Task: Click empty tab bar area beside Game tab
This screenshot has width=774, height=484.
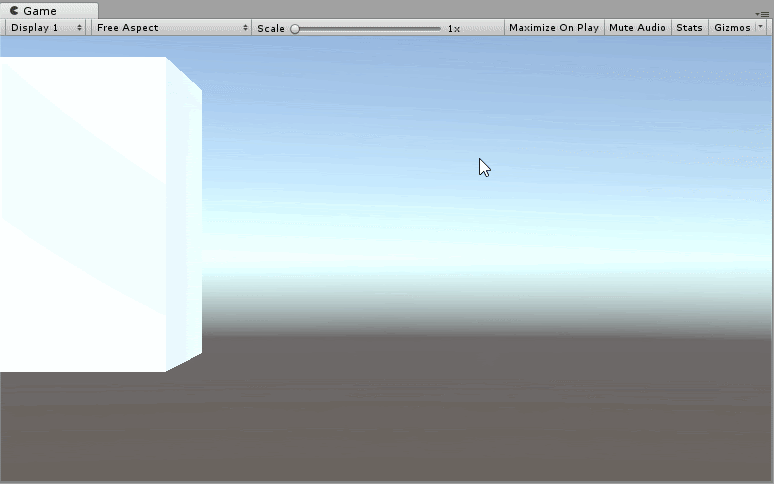Action: click(x=400, y=10)
